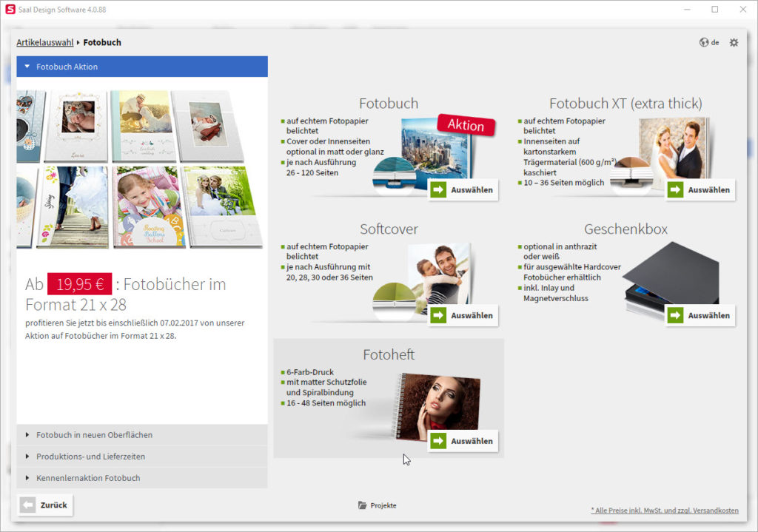This screenshot has height=532, width=758.
Task: Expand Kennenlernaktion Fotobuch section
Action: [x=142, y=478]
